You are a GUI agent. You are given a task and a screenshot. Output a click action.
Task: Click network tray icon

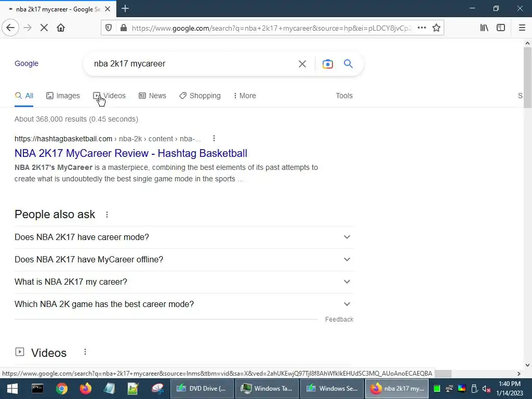click(449, 389)
